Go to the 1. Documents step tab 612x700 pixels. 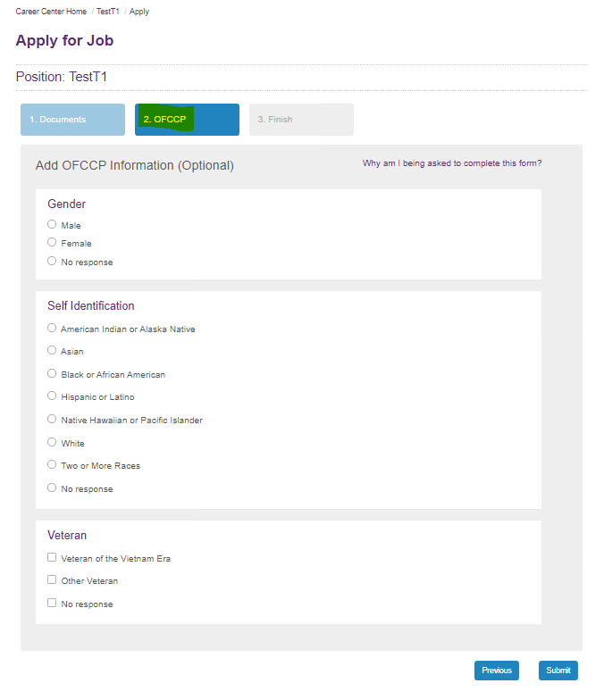pos(72,120)
